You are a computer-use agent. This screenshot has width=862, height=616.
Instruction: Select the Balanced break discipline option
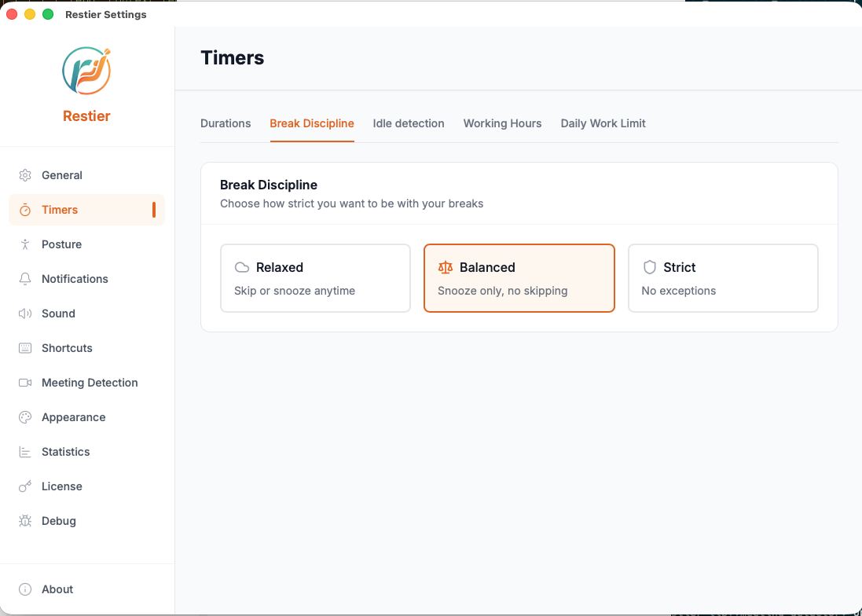coord(519,278)
